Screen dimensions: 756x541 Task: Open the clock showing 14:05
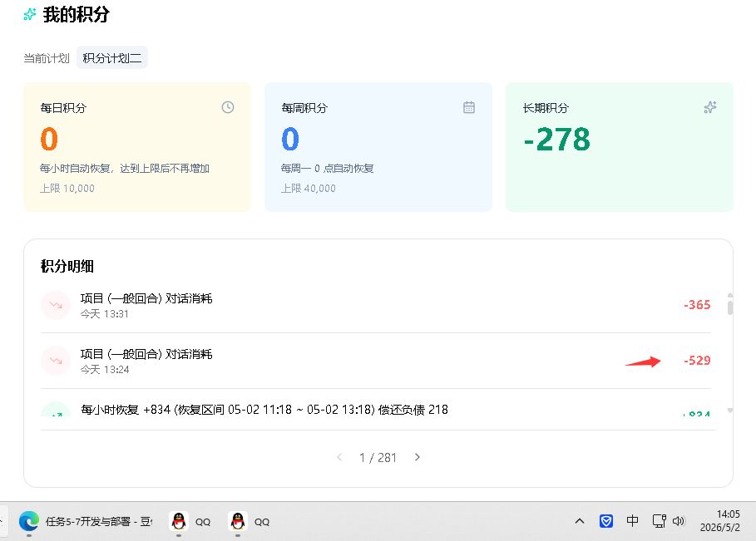click(x=728, y=514)
